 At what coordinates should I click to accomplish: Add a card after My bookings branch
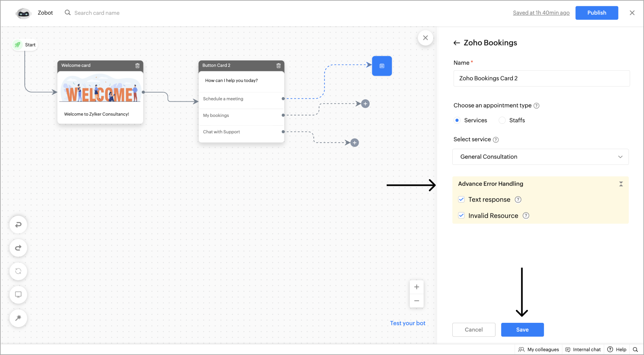[365, 104]
